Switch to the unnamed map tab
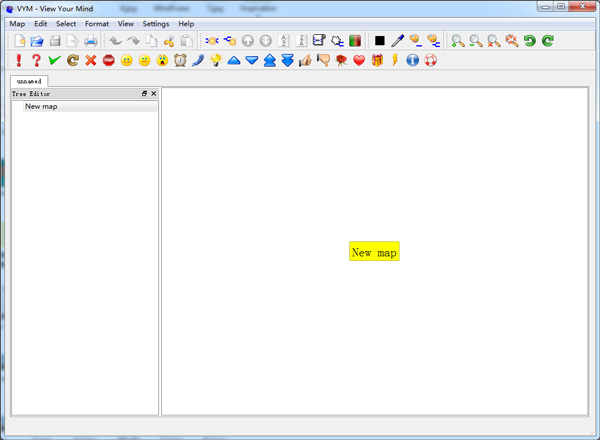This screenshot has width=600, height=440. [29, 81]
